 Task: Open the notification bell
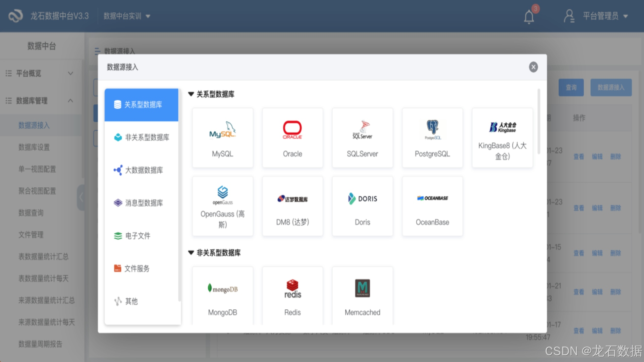click(x=529, y=16)
